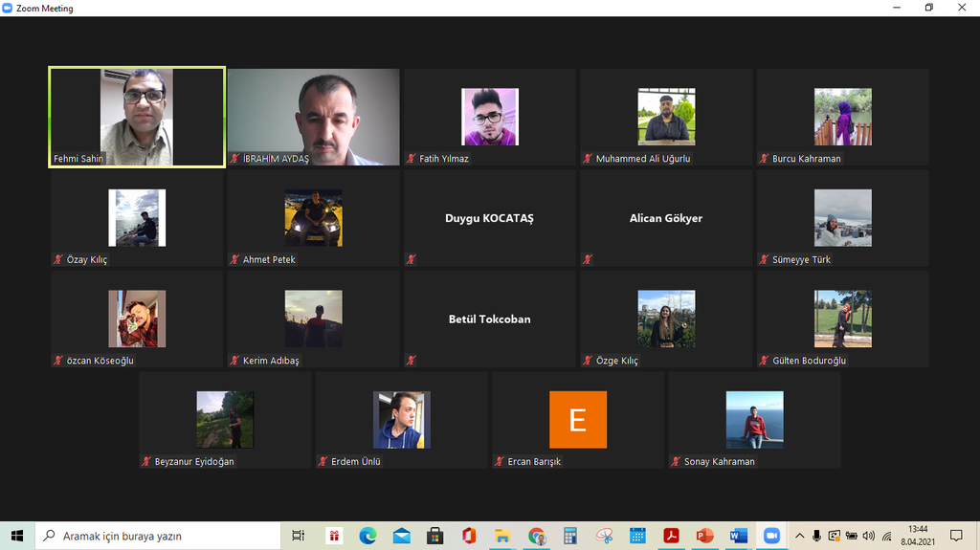Open the Windows Start menu
Viewport: 980px width, 550px height.
point(17,536)
